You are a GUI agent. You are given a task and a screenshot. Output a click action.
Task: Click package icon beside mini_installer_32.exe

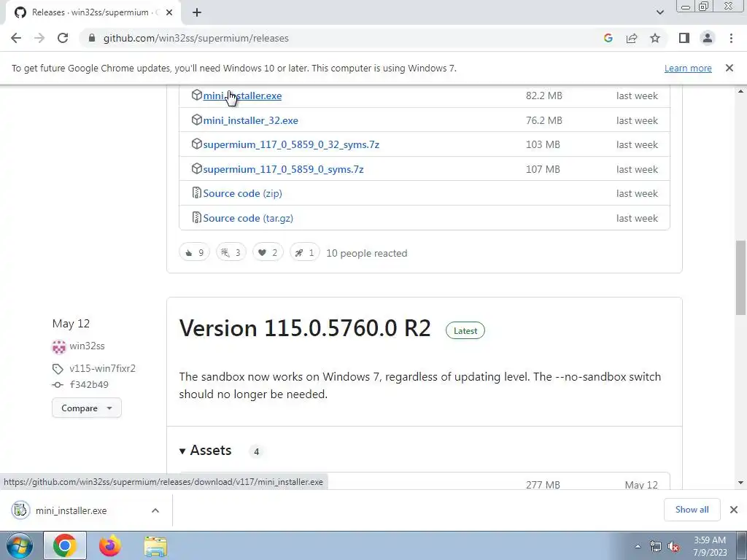pyautogui.click(x=197, y=120)
